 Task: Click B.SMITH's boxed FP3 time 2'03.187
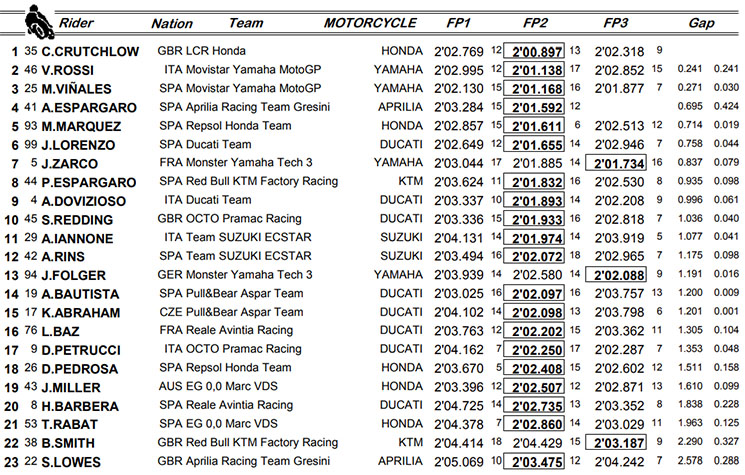tap(616, 440)
